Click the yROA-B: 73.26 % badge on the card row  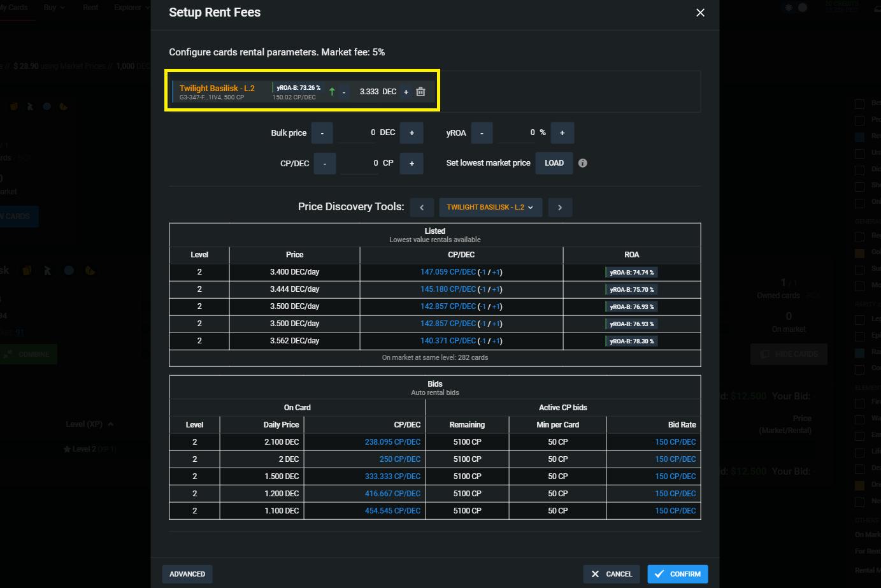(x=298, y=88)
